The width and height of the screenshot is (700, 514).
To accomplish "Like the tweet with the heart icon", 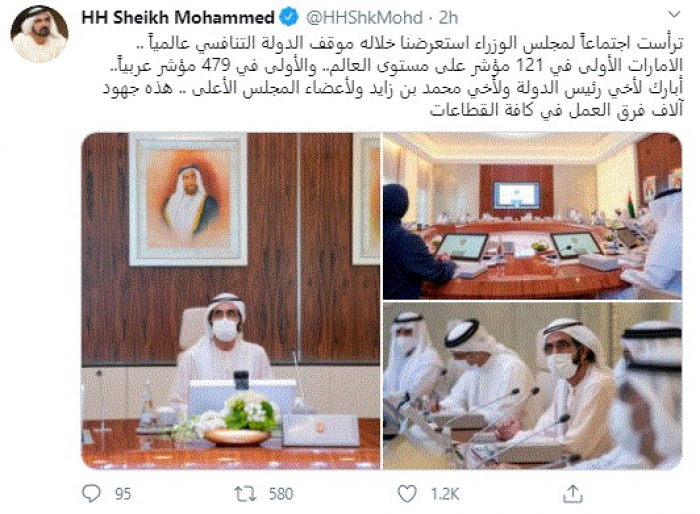I will tap(407, 494).
